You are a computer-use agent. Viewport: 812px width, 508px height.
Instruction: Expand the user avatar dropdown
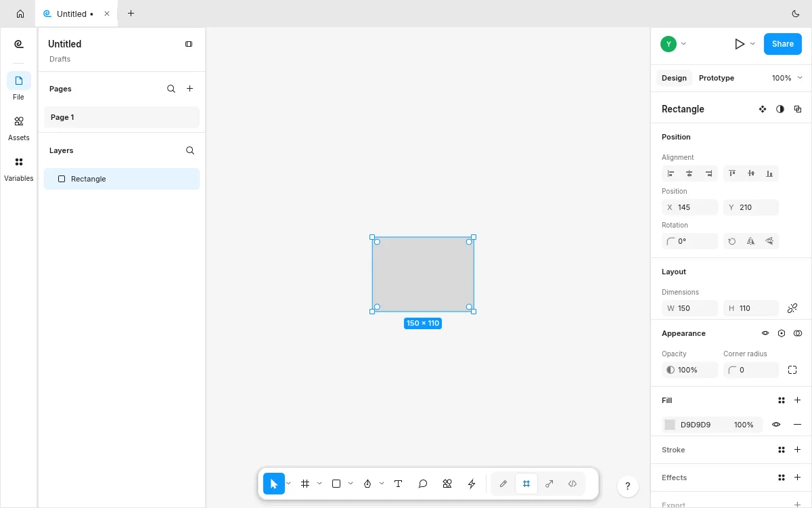tap(683, 44)
